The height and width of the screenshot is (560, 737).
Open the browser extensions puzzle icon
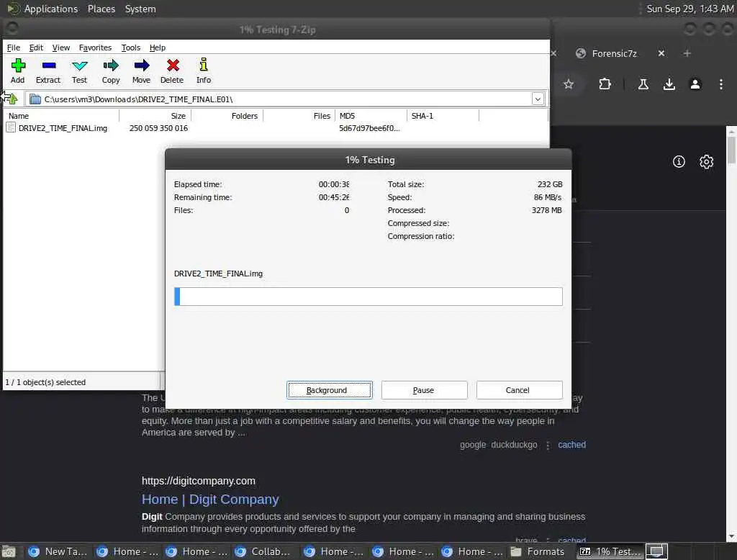[605, 84]
